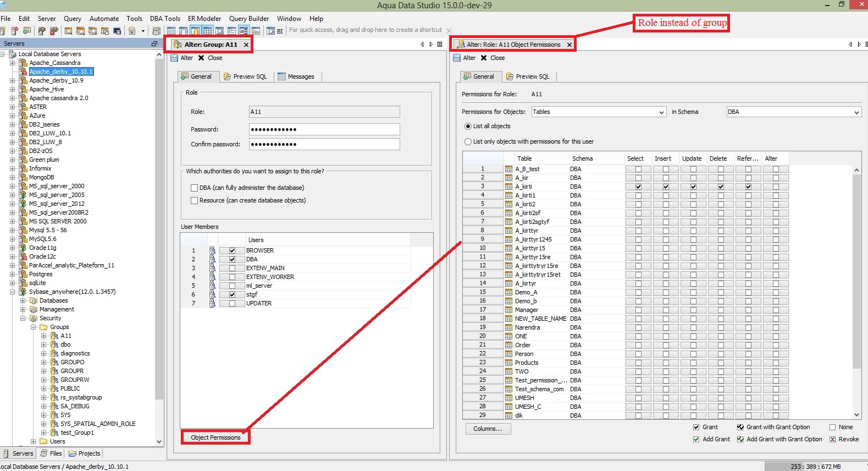Uncheck the stgf user member
868x471 pixels.
point(232,294)
